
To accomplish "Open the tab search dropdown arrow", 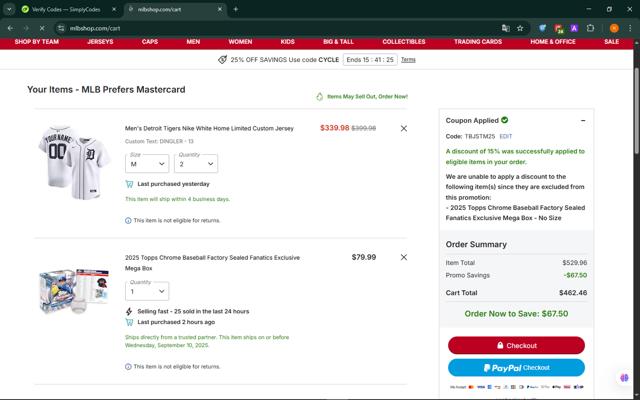I will [9, 9].
